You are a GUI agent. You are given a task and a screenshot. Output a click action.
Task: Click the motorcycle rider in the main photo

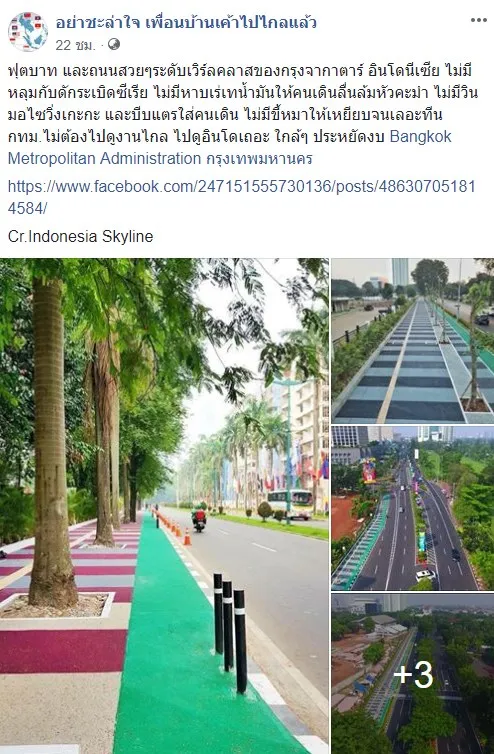(x=199, y=519)
